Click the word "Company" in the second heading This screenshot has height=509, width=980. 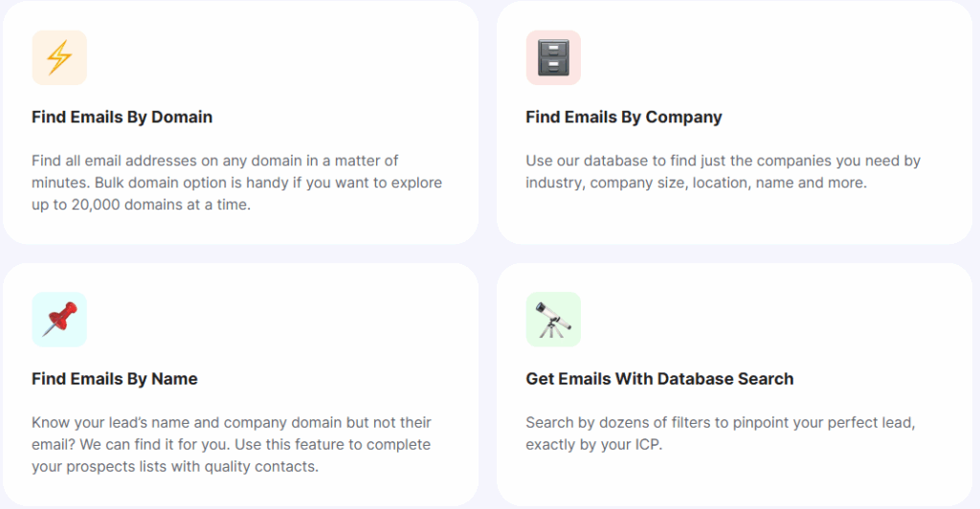coord(683,118)
